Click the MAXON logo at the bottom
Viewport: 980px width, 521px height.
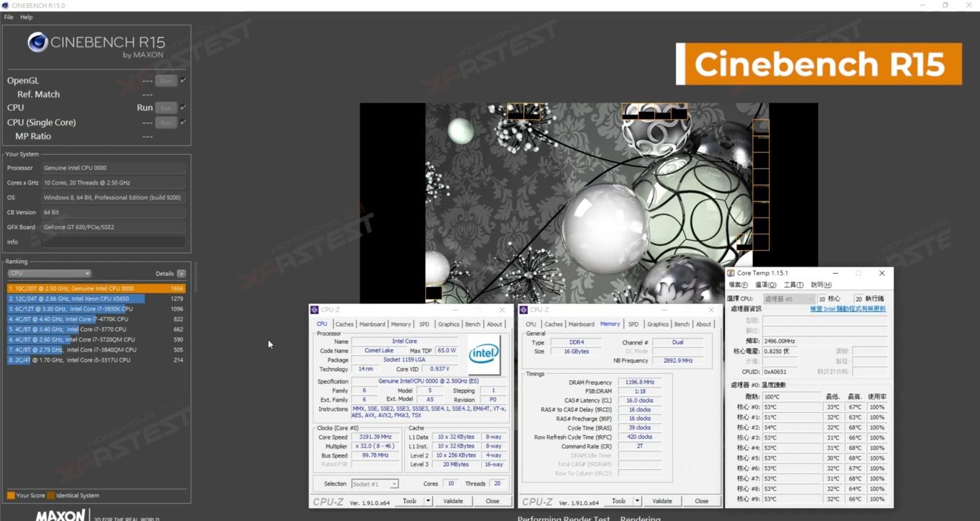[x=61, y=516]
